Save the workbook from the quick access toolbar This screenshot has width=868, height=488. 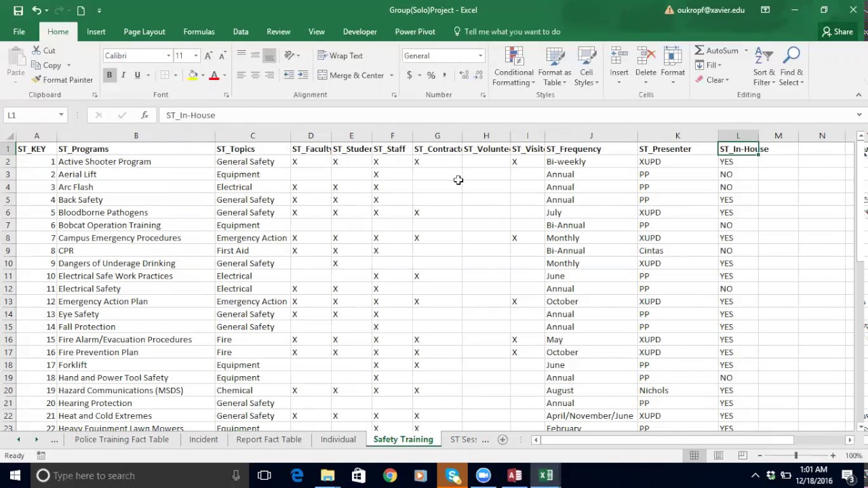pyautogui.click(x=18, y=10)
